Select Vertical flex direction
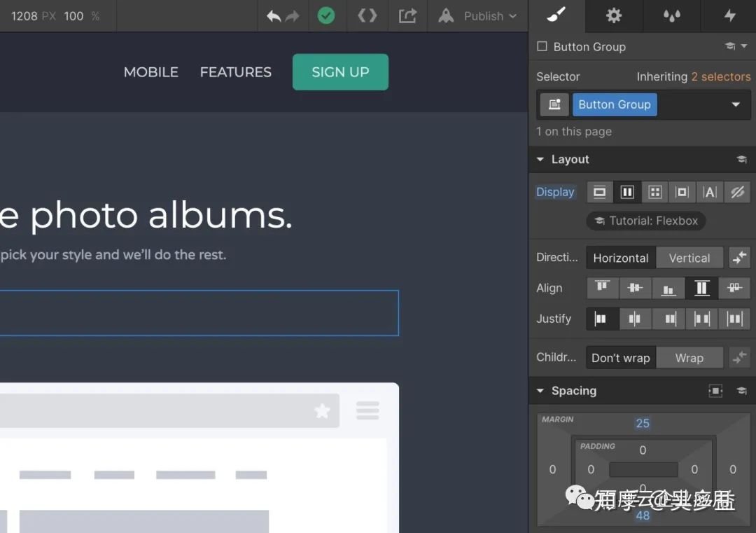 689,258
